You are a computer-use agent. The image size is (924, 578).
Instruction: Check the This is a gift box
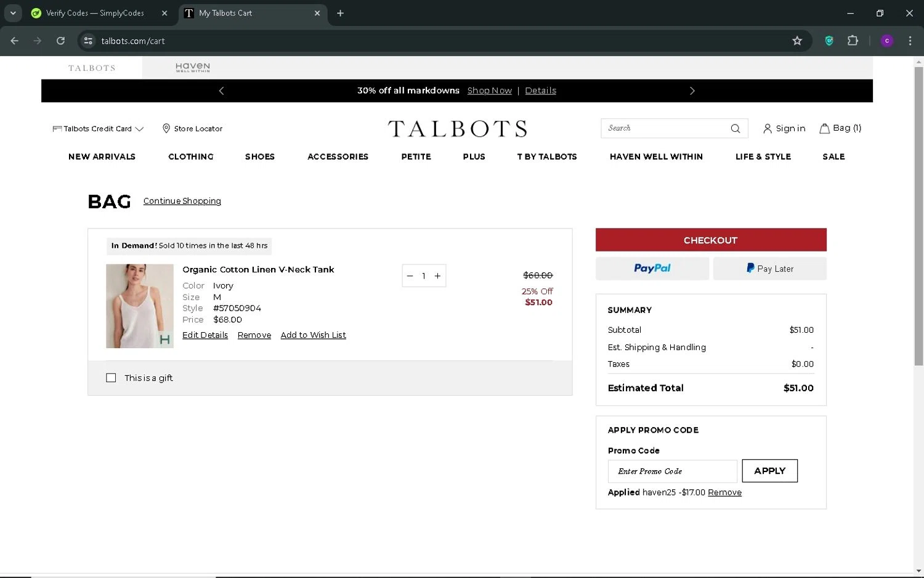tap(111, 378)
